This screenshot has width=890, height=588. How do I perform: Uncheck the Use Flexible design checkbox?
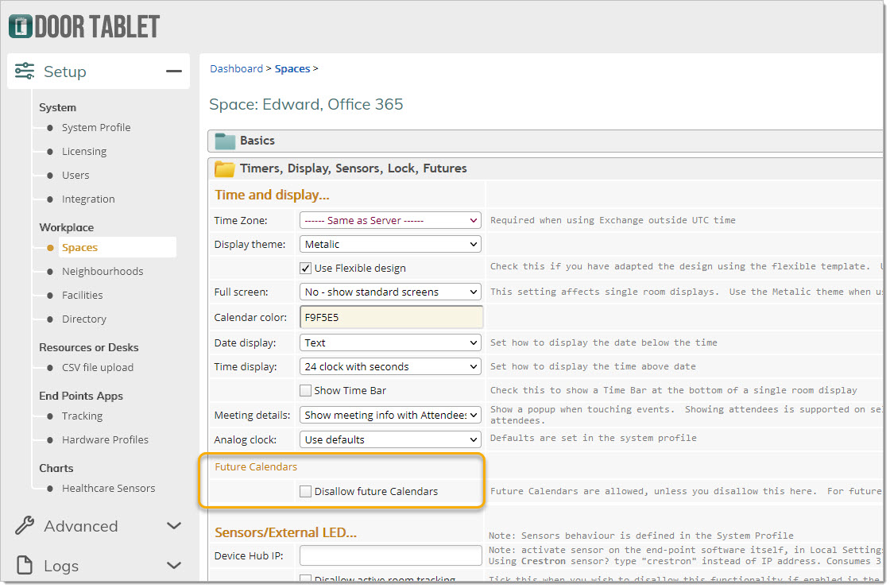point(305,269)
